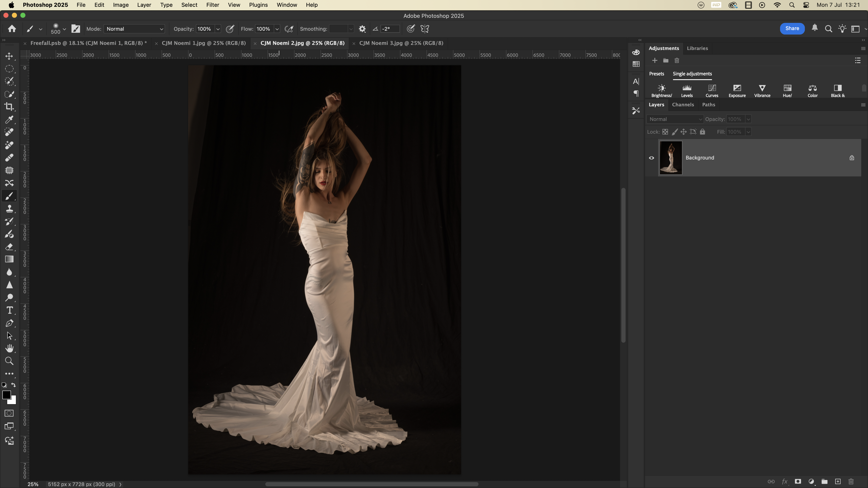Image resolution: width=868 pixels, height=488 pixels.
Task: Select the Hand tool
Action: click(x=9, y=348)
